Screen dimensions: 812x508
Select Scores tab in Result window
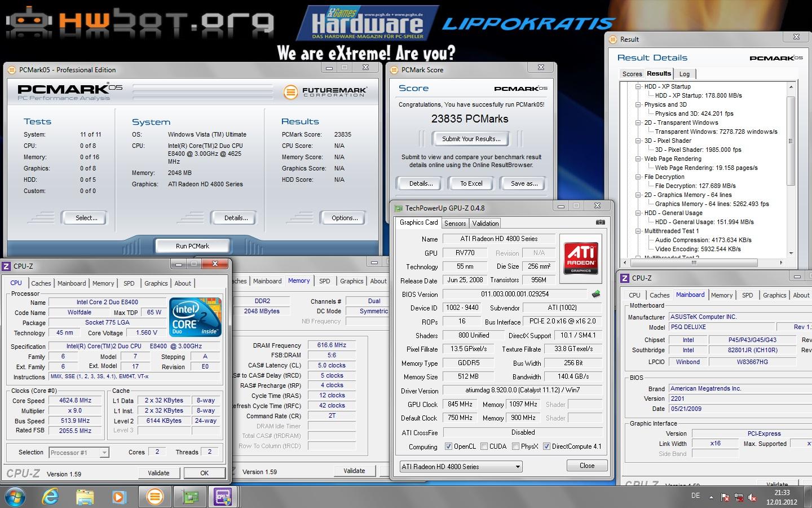pos(632,74)
